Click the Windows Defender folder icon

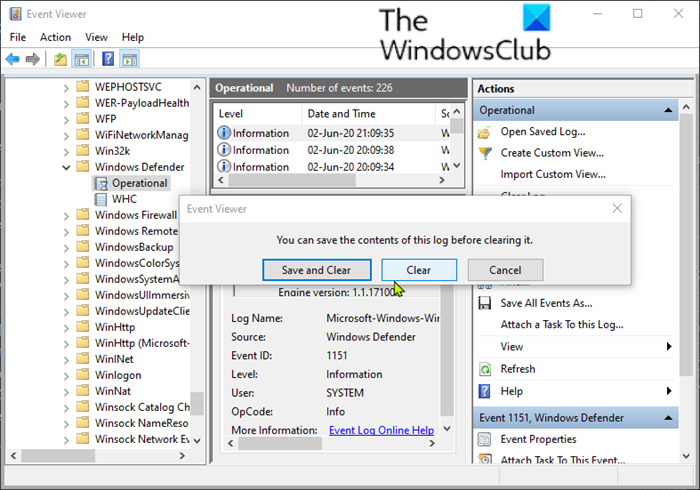(83, 166)
